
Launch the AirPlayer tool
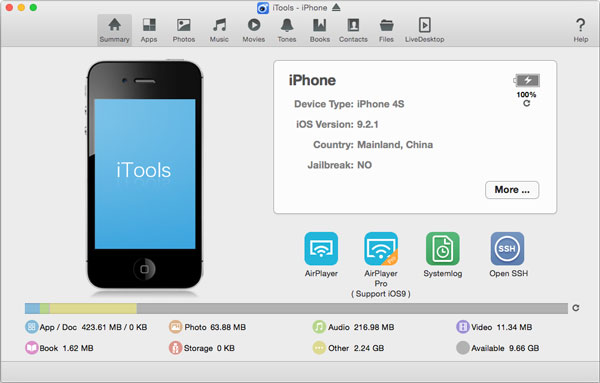(x=321, y=249)
